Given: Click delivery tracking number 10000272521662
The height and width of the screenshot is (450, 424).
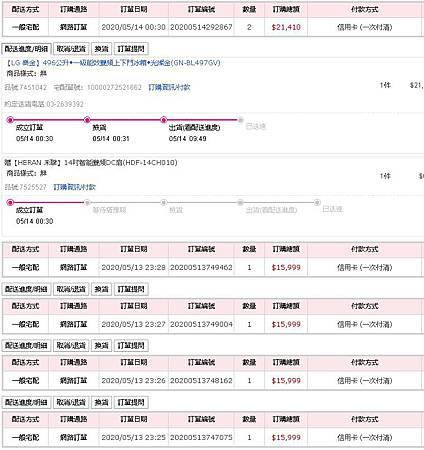Looking at the screenshot, I should 114,87.
